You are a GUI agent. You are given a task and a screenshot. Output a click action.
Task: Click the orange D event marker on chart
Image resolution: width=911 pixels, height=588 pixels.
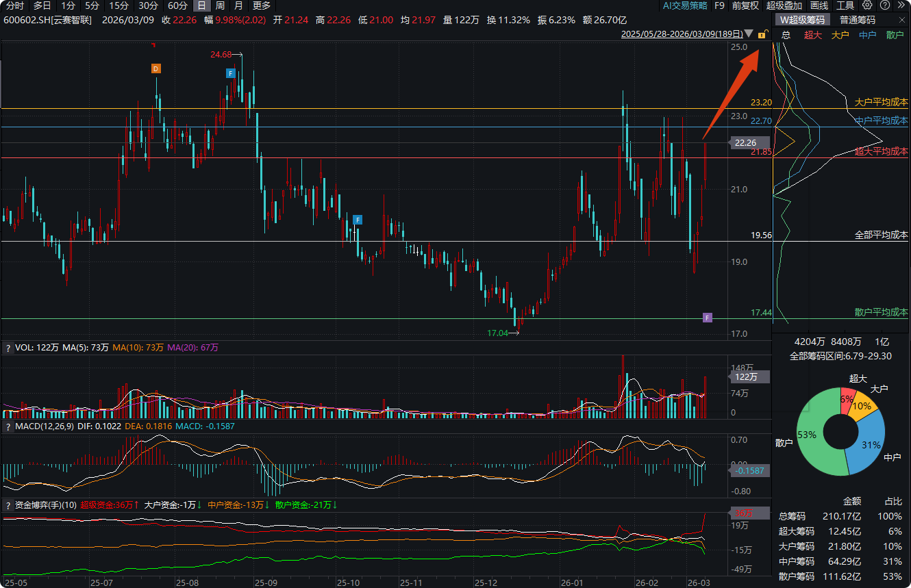coord(155,68)
